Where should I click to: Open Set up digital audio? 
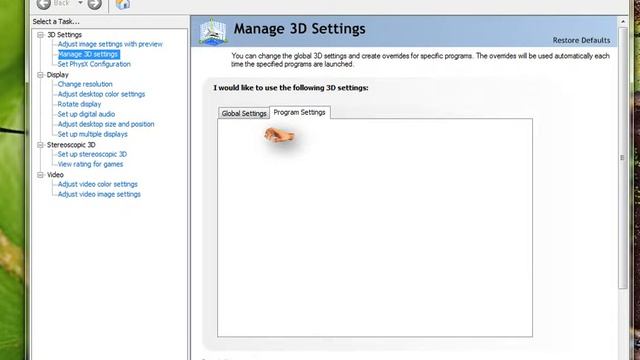click(86, 114)
